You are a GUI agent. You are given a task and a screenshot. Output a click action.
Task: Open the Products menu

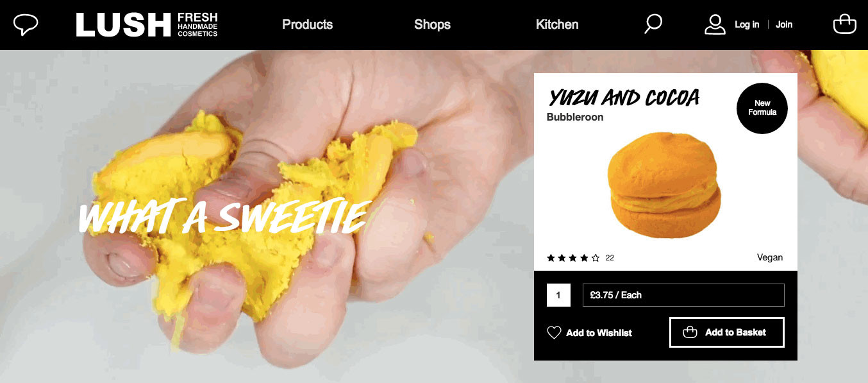point(308,25)
